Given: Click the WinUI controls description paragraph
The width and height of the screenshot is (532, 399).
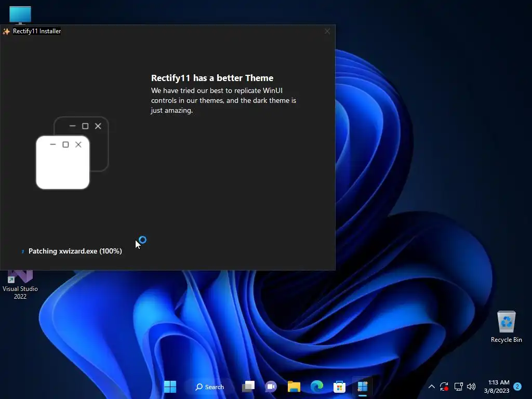Looking at the screenshot, I should (x=223, y=100).
